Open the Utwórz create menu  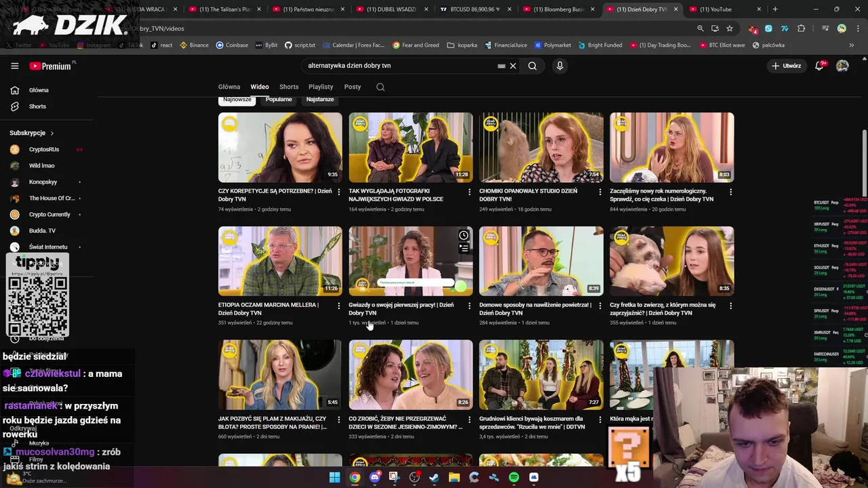click(x=787, y=66)
